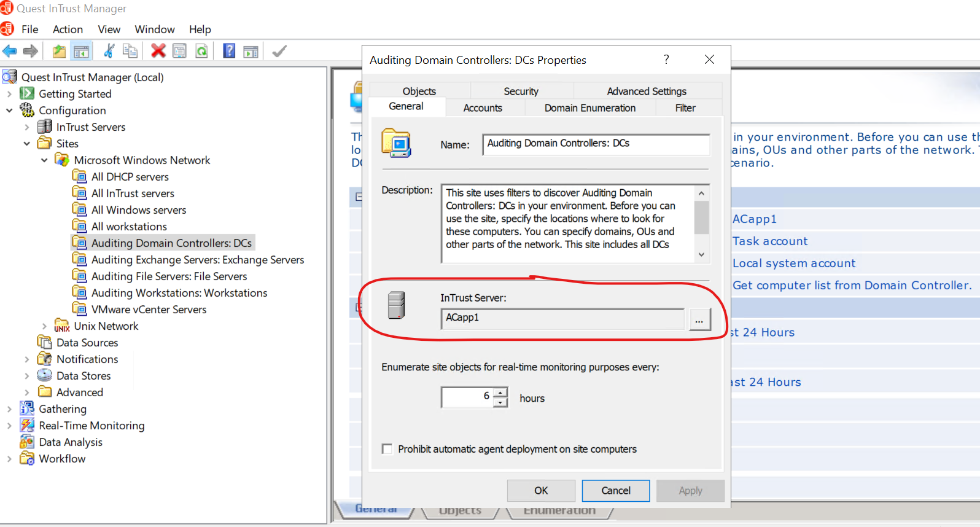Click the Help question mark toolbar icon
The image size is (980, 527).
pos(229,51)
